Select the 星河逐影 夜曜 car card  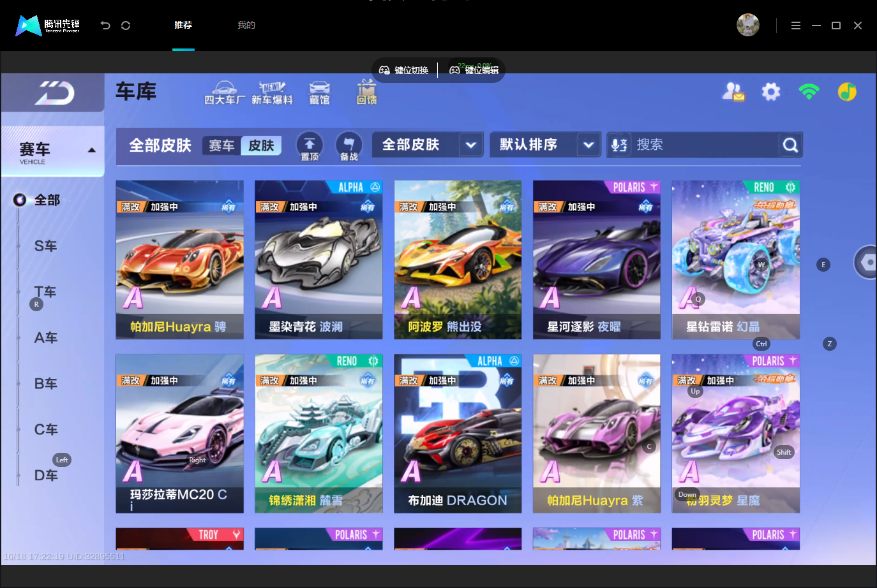coord(597,260)
